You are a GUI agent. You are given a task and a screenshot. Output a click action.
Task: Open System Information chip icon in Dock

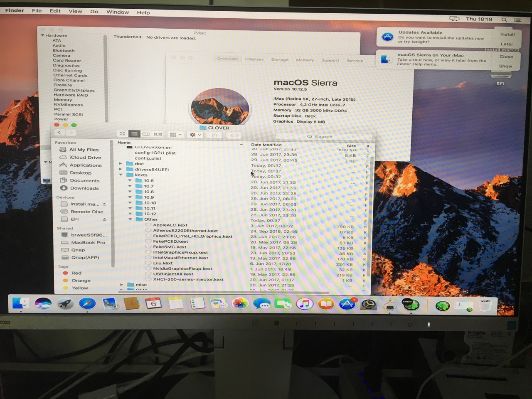pyautogui.click(x=390, y=305)
